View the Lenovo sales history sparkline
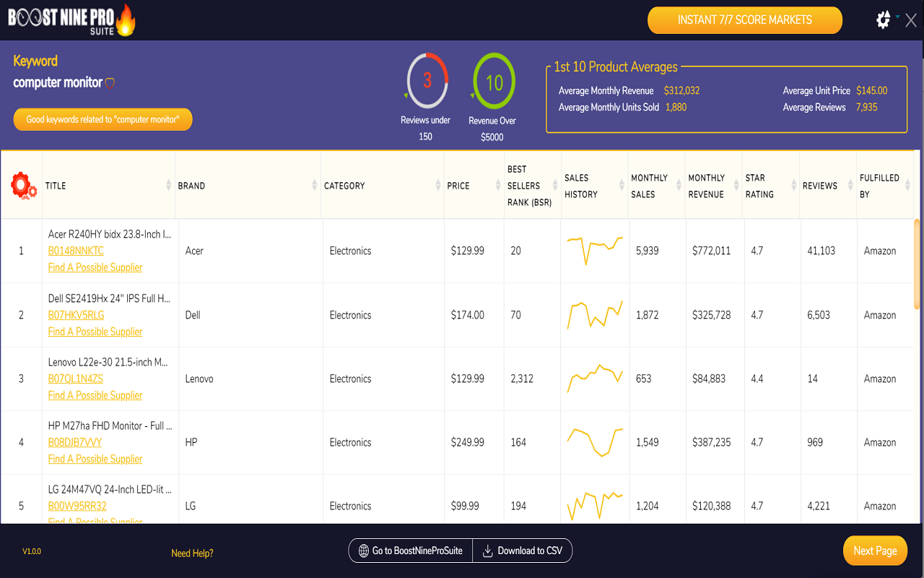The height and width of the screenshot is (578, 924). (x=595, y=379)
